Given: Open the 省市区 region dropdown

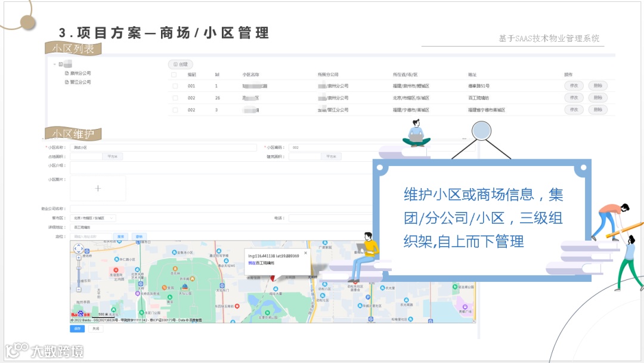Looking at the screenshot, I should pyautogui.click(x=93, y=218).
